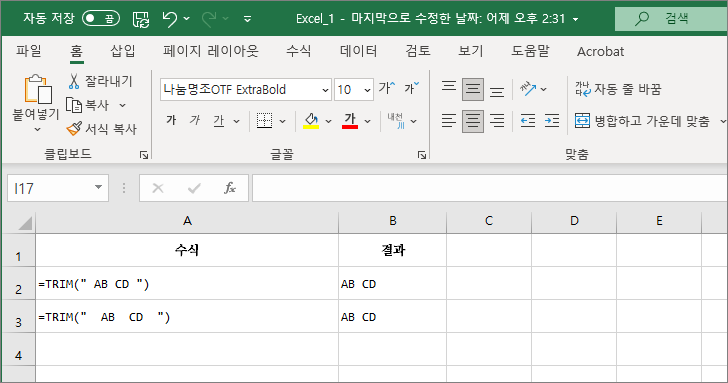Apply yellow fill color bucket
This screenshot has width=728, height=383.
[x=311, y=121]
